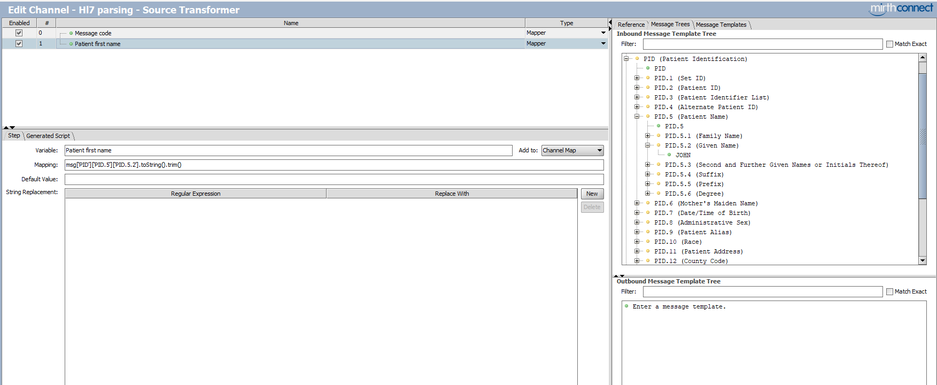Toggle Match Exact for Inbound tree filter
This screenshot has height=385, width=937.
[x=890, y=44]
